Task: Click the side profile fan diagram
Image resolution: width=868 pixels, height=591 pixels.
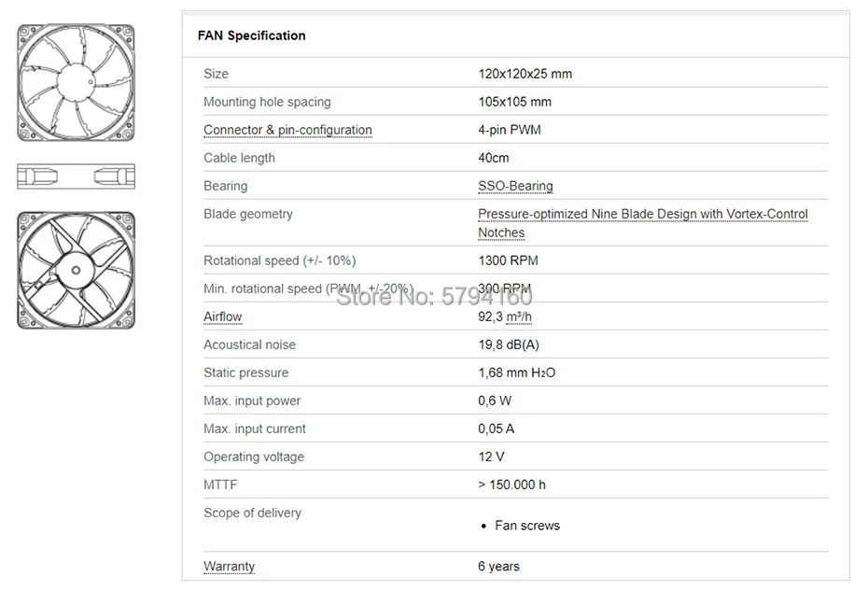Action: click(x=76, y=176)
